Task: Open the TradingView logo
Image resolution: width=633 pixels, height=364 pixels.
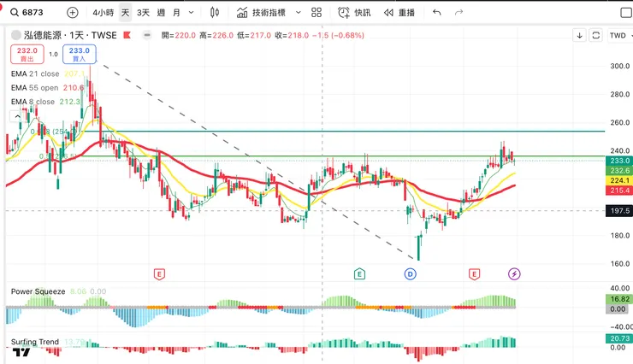Action: point(21,353)
